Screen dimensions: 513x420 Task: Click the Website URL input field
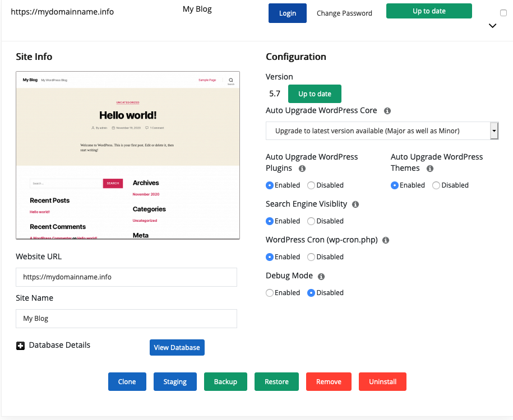[x=126, y=277]
